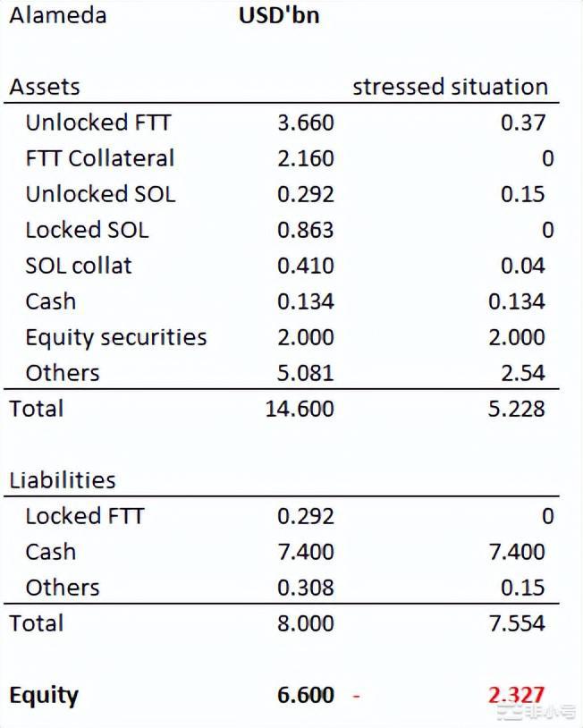Click the Locked SOL row label
Screen dimensions: 583x728
87,230
